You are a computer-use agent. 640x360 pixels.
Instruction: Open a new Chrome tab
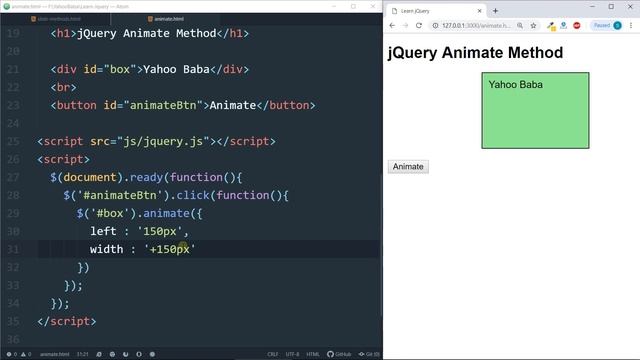click(x=495, y=11)
